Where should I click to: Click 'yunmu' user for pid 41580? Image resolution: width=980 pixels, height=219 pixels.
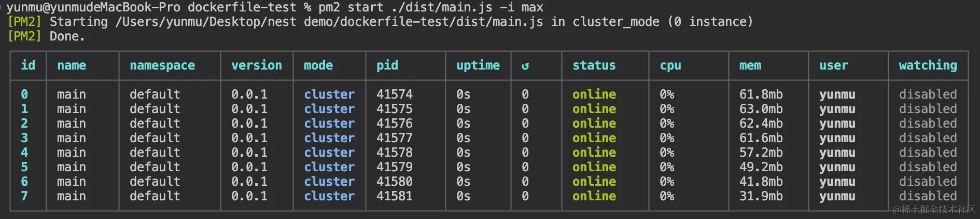[837, 182]
